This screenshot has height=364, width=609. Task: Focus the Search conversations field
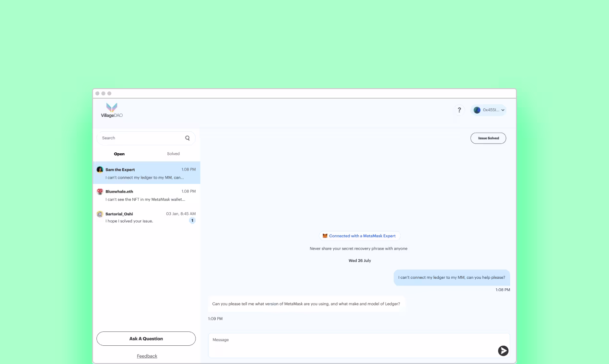(146, 138)
